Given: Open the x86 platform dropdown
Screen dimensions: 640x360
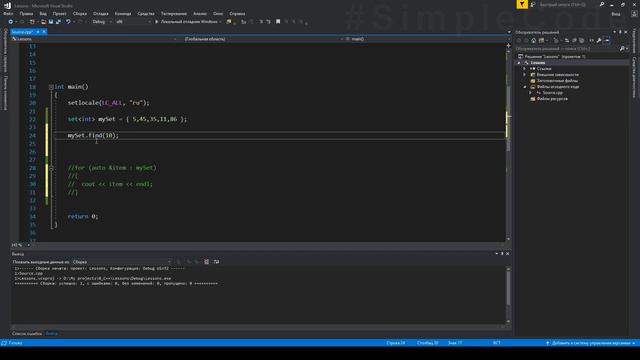Looking at the screenshot, I should click(x=133, y=22).
